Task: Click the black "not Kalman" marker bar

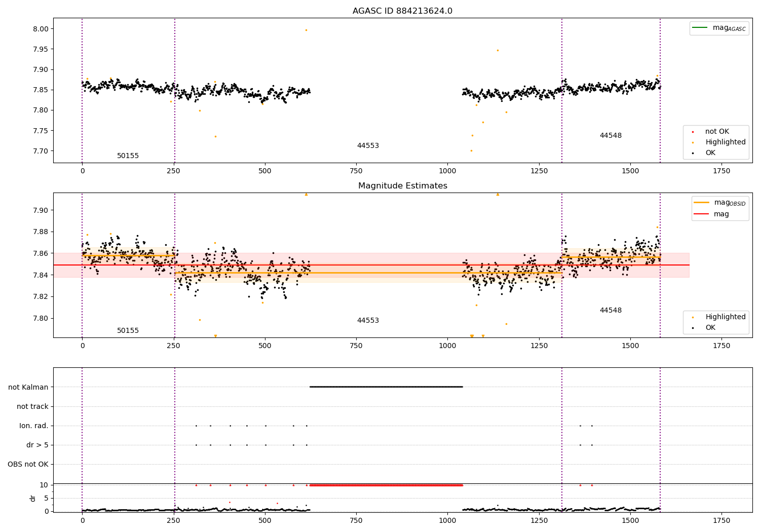Action: click(386, 387)
